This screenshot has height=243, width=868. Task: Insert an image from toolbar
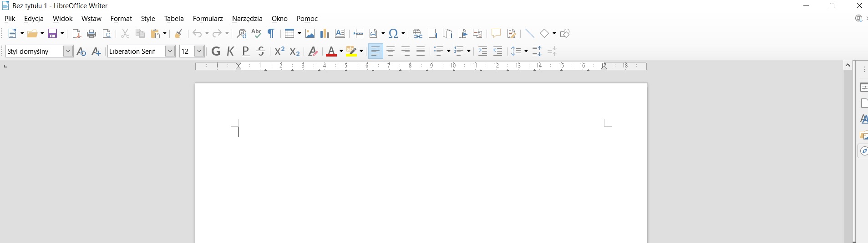click(310, 33)
